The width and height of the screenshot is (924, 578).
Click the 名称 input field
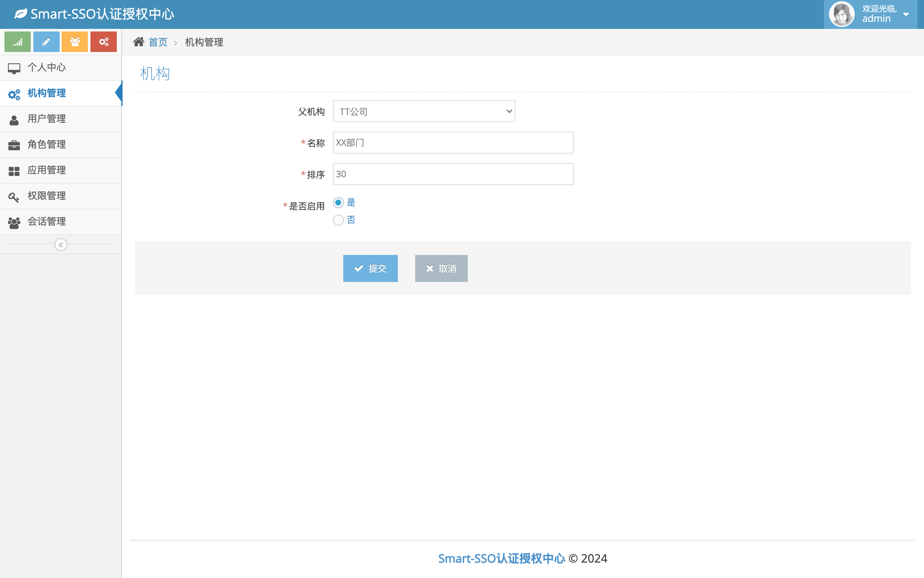click(453, 143)
